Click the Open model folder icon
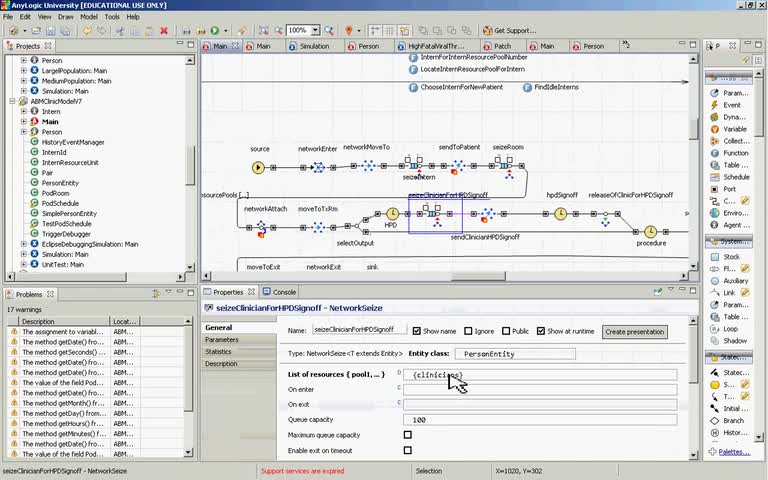 click(x=36, y=30)
